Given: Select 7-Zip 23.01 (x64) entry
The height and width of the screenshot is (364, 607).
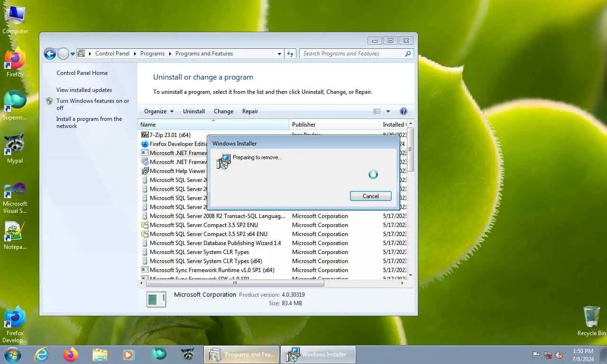Looking at the screenshot, I should coord(170,135).
